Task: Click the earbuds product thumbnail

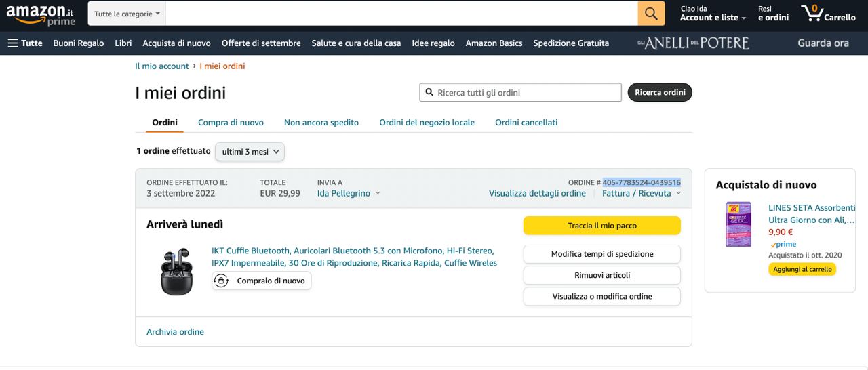Action: 176,271
